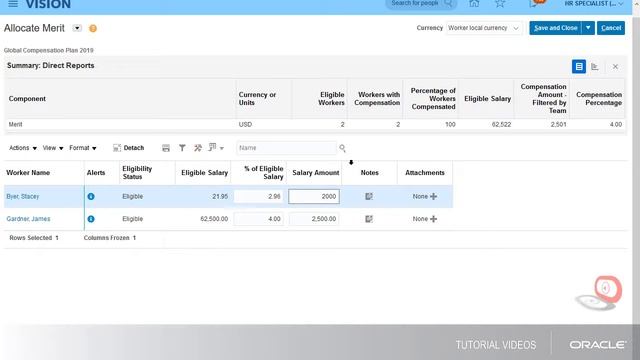The image size is (640, 360).
Task: Click the Name search input field
Action: [286, 148]
